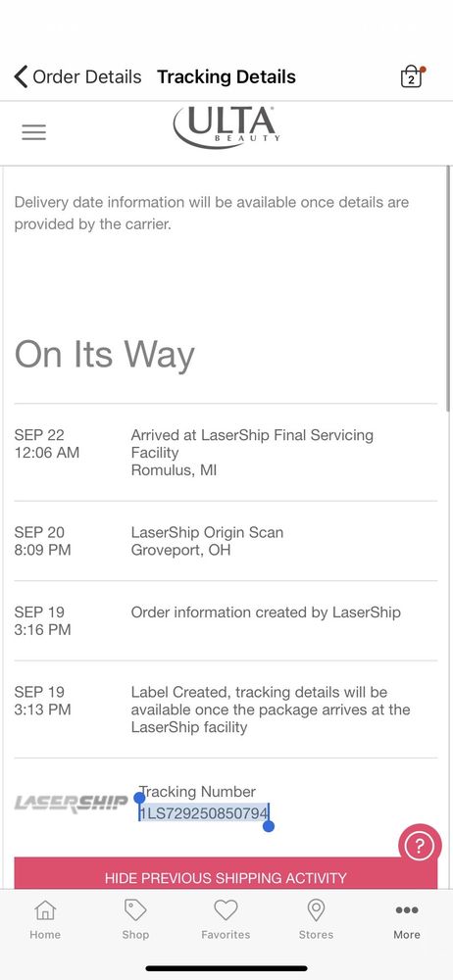This screenshot has height=980, width=453.
Task: Open the Favorites heart tab
Action: click(226, 919)
